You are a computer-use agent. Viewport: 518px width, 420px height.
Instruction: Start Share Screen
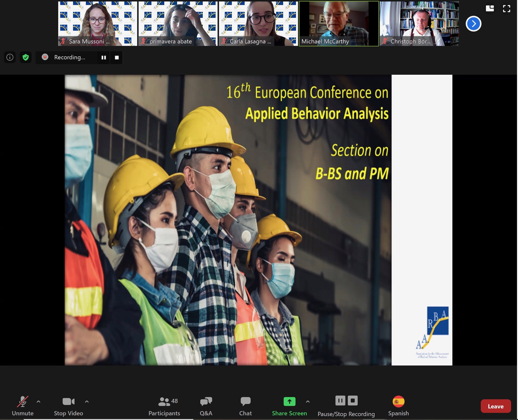pyautogui.click(x=289, y=406)
